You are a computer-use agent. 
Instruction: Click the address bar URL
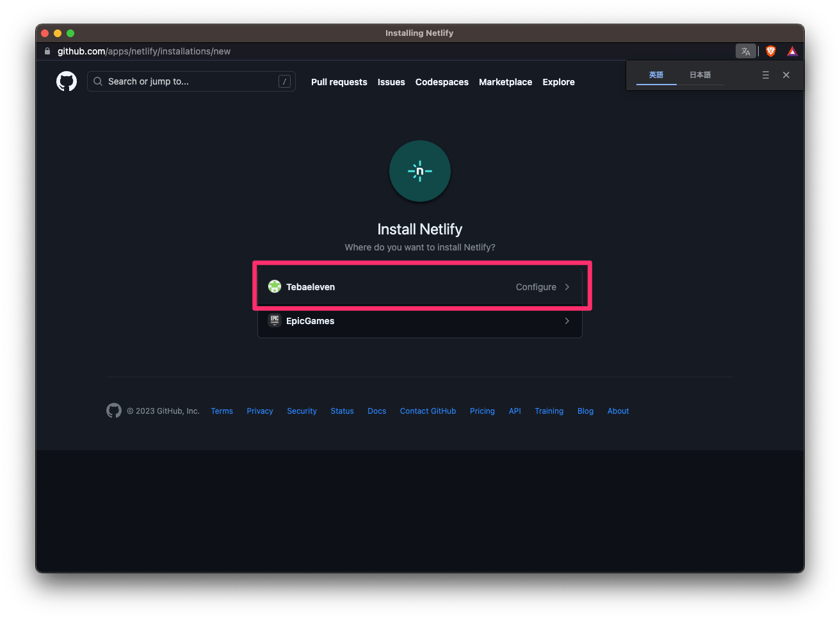[x=144, y=51]
